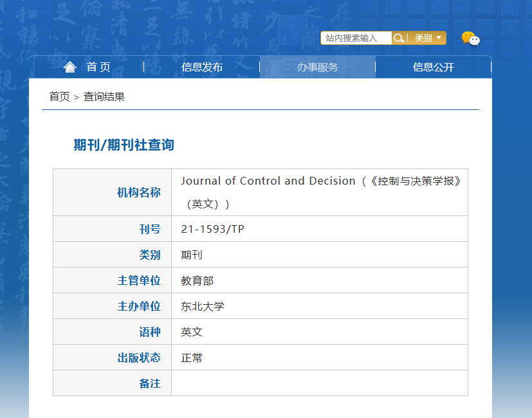Select the 办事服务 navigation tab
The height and width of the screenshot is (418, 532).
point(318,67)
